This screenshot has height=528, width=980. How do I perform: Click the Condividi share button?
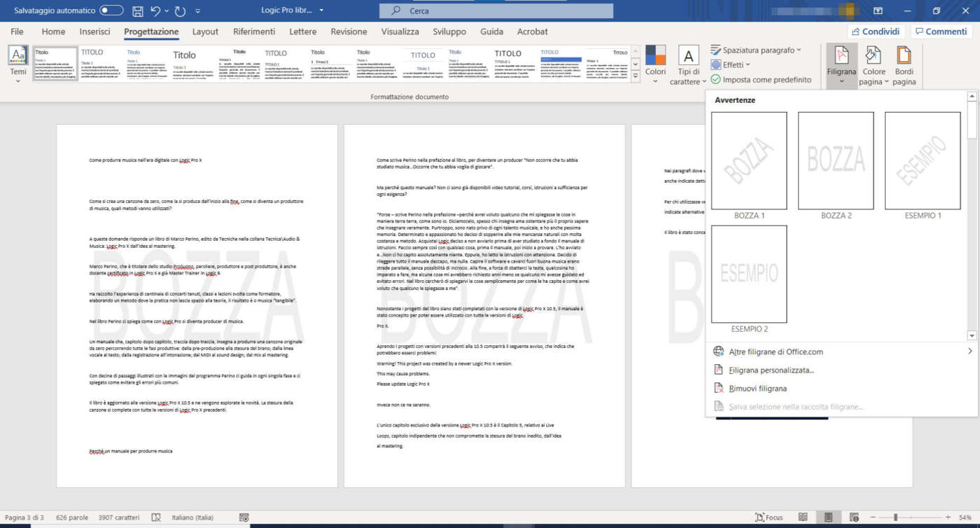874,32
